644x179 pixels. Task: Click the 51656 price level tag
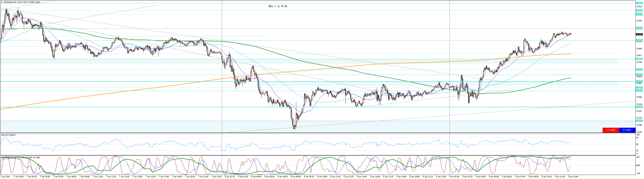[x=639, y=75]
